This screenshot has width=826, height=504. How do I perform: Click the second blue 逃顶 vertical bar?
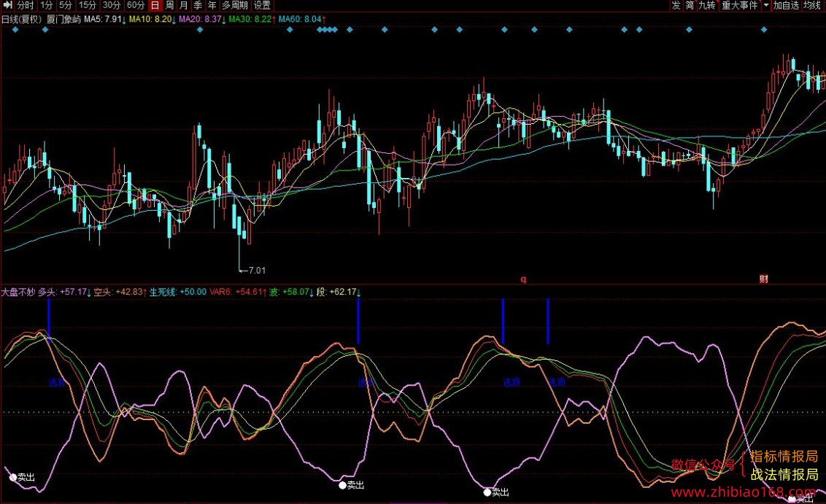pyautogui.click(x=358, y=321)
